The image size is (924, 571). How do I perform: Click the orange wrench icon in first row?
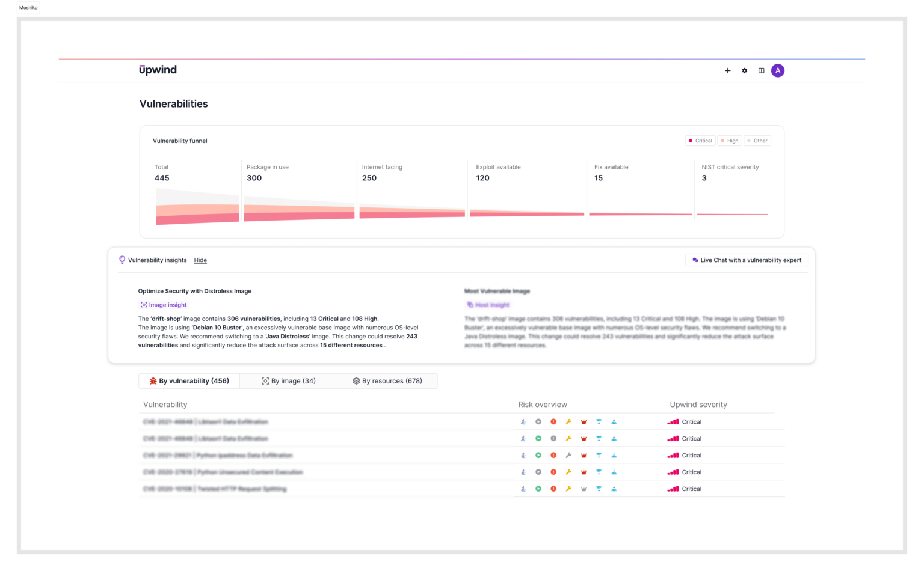(568, 422)
